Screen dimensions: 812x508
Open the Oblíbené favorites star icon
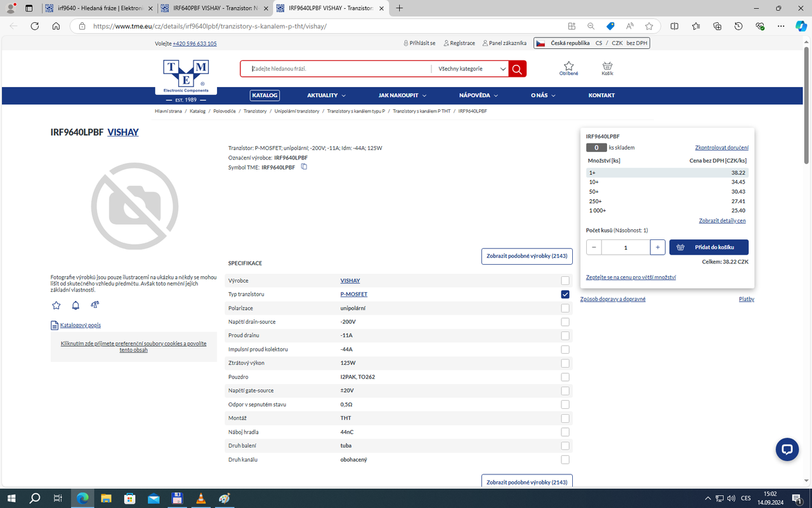[568, 69]
